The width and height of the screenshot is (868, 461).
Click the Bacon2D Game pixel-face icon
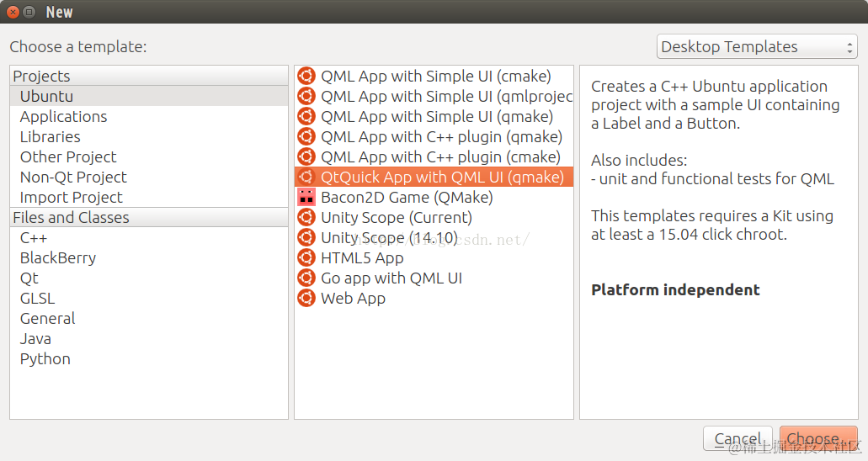306,197
